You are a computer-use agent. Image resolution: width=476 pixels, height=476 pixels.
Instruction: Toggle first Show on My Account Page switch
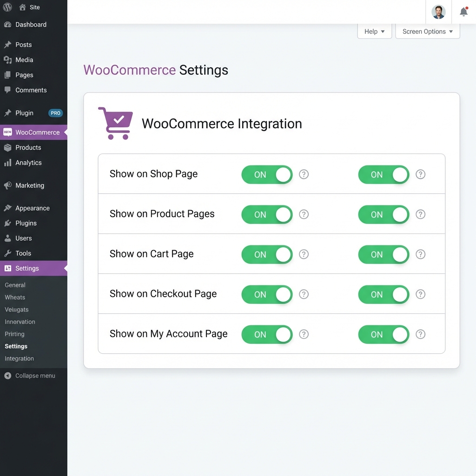(x=267, y=335)
